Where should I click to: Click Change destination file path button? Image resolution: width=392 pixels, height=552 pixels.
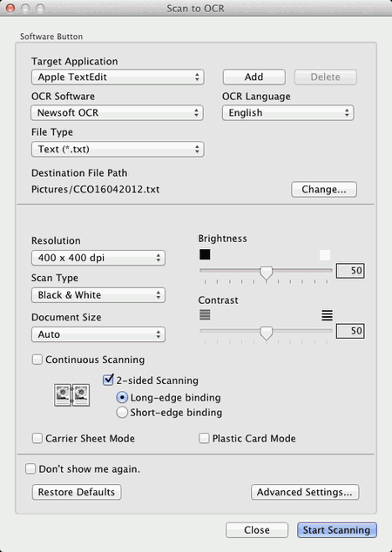pyautogui.click(x=324, y=190)
